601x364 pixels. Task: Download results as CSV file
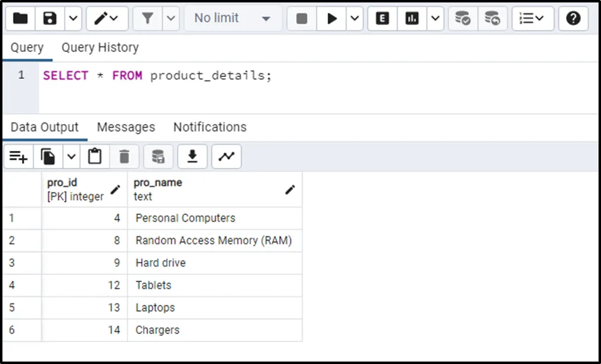pyautogui.click(x=192, y=157)
